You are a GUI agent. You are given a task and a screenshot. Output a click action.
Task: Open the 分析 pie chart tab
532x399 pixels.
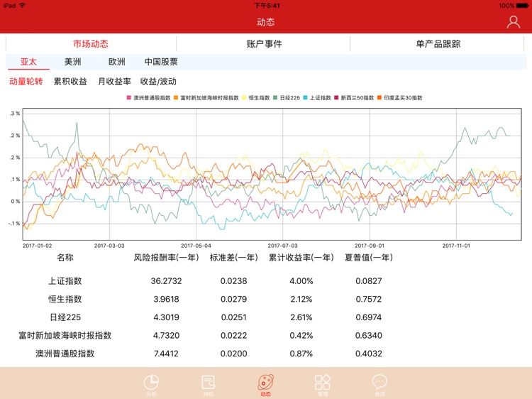coord(151,385)
